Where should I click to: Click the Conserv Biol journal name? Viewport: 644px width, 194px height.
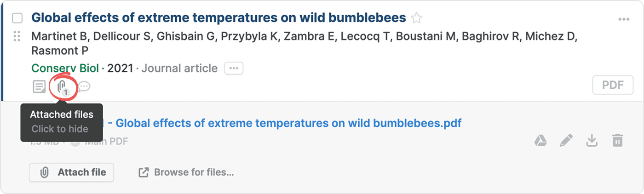point(65,68)
